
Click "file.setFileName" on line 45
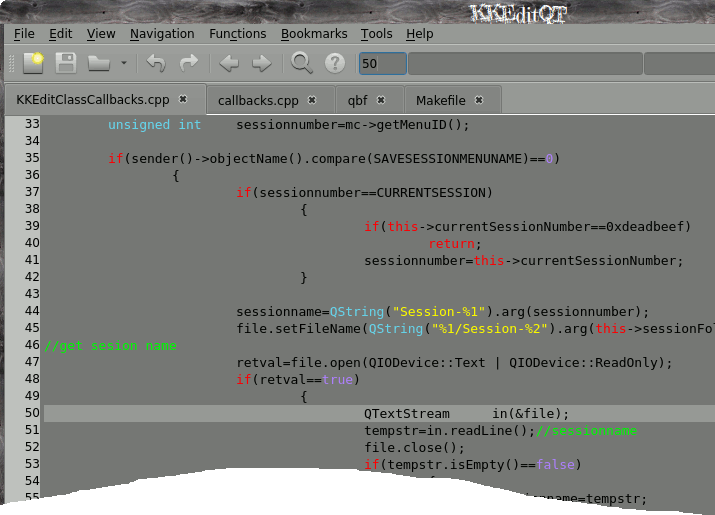tap(298, 328)
